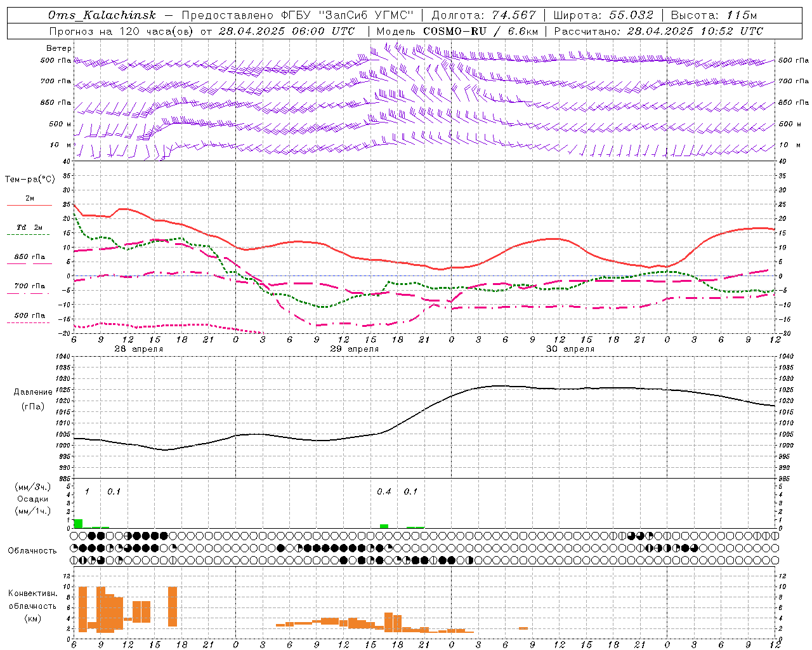Select the Модель COSMO-RU / 6.6км text

click(457, 31)
